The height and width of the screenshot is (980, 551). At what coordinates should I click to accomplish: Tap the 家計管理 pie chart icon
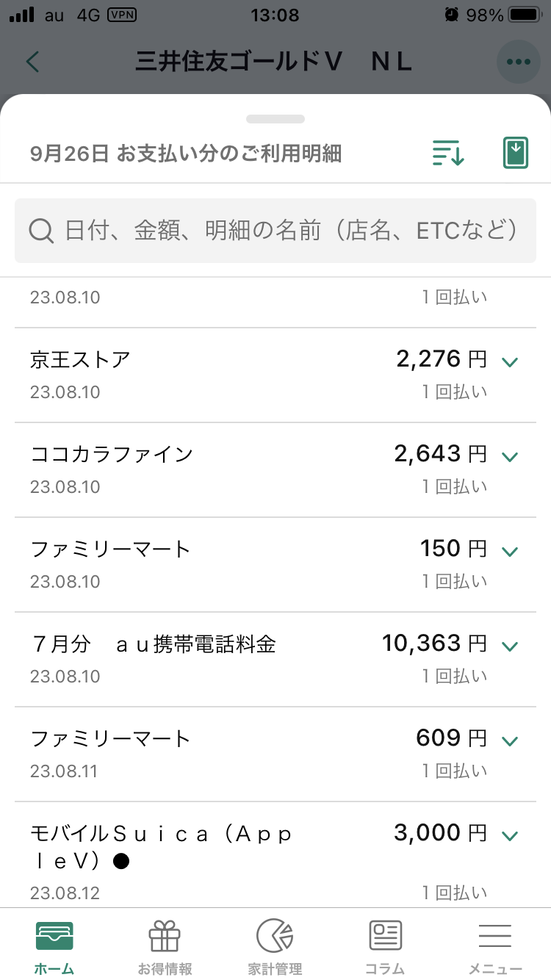[275, 937]
